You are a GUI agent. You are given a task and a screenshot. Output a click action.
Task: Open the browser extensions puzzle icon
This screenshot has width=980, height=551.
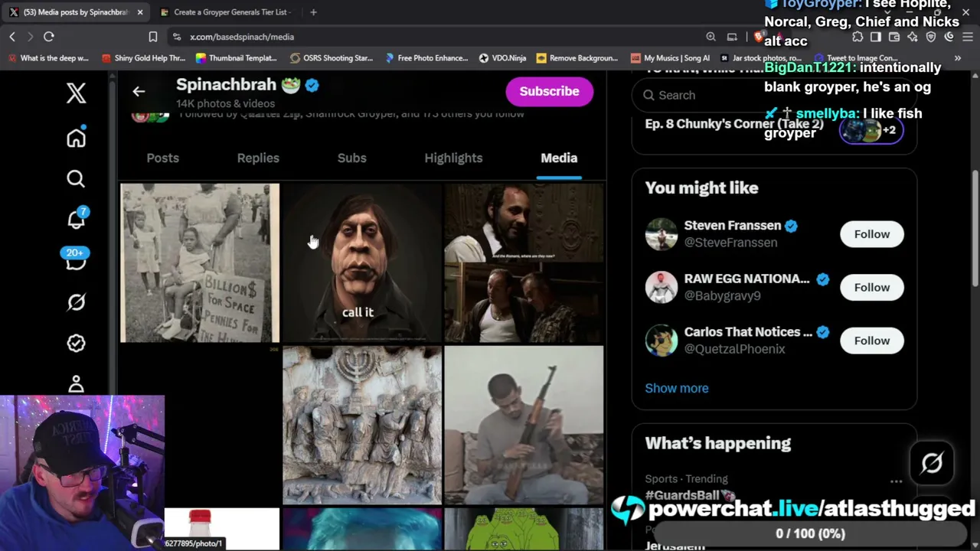857,37
